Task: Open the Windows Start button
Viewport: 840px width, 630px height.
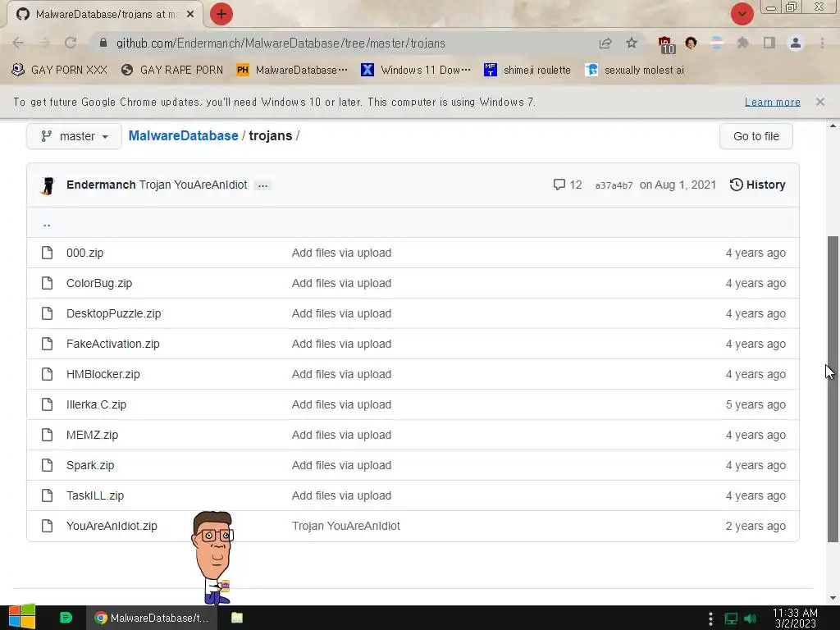Action: coord(22,617)
